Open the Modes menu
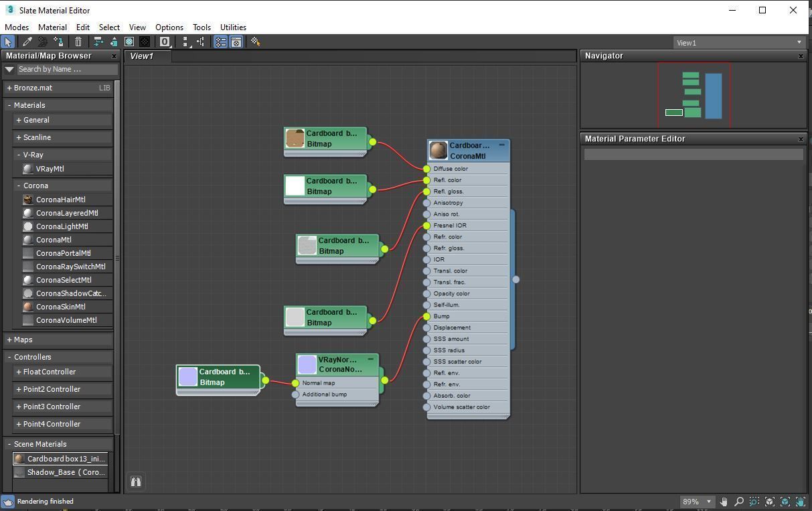Image resolution: width=812 pixels, height=511 pixels. [17, 27]
